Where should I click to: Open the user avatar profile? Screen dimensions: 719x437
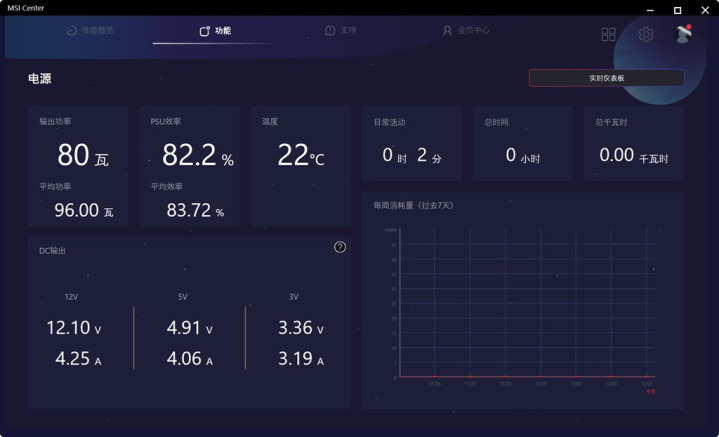tap(683, 34)
